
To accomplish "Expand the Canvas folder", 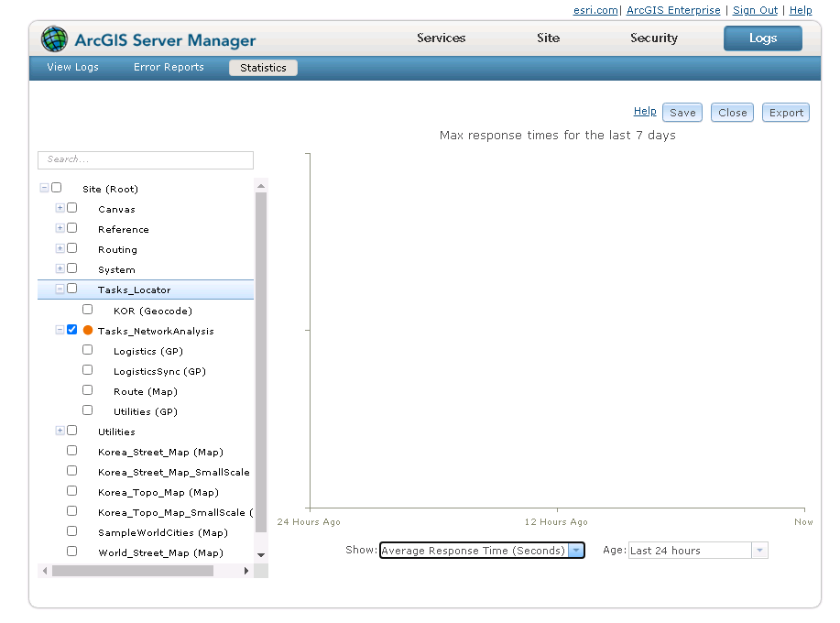I will [60, 208].
